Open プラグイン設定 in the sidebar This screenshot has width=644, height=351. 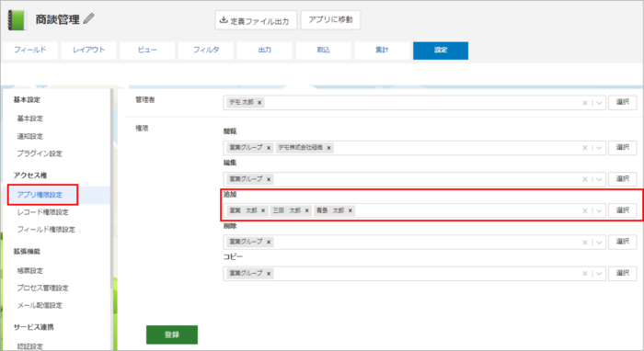[40, 153]
